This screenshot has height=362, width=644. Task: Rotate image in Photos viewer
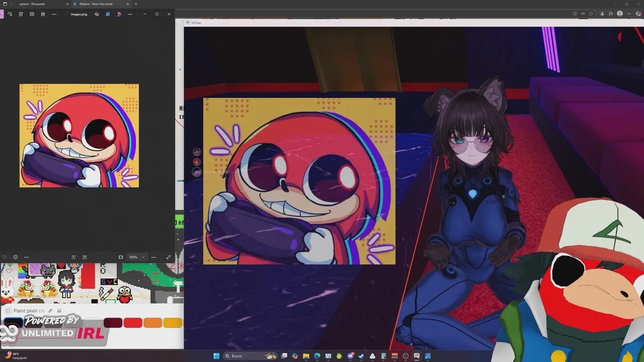coord(10,14)
